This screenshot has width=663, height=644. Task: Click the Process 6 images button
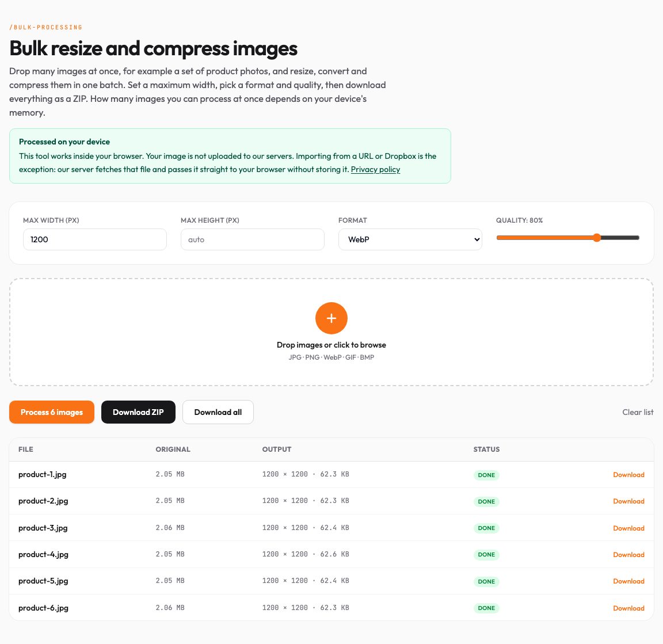point(52,412)
